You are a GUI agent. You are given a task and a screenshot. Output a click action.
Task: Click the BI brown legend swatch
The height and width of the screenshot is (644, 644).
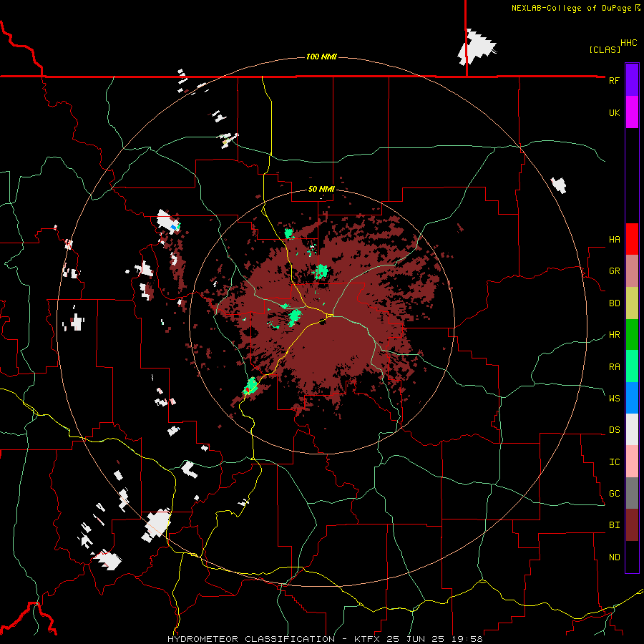(632, 525)
